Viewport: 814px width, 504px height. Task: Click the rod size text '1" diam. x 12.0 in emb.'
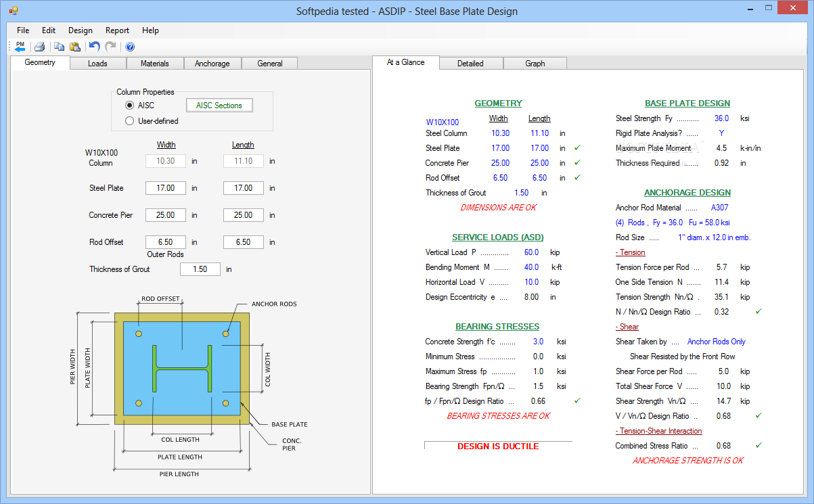coord(715,237)
